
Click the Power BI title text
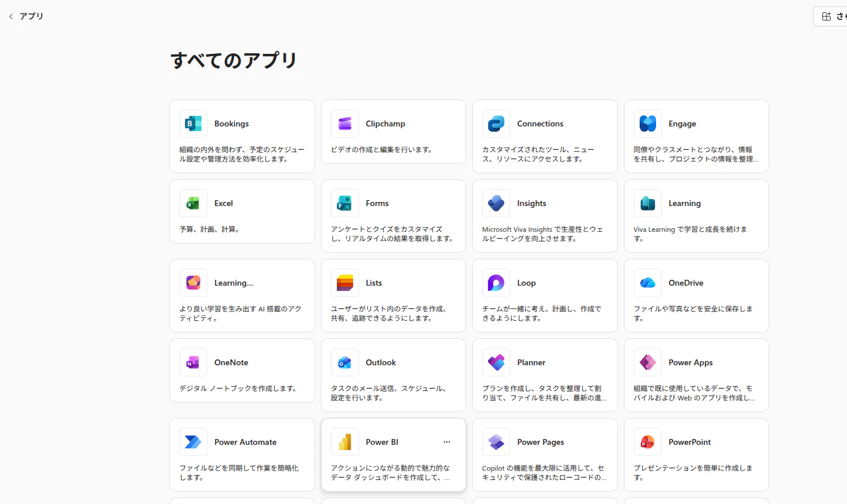[382, 442]
